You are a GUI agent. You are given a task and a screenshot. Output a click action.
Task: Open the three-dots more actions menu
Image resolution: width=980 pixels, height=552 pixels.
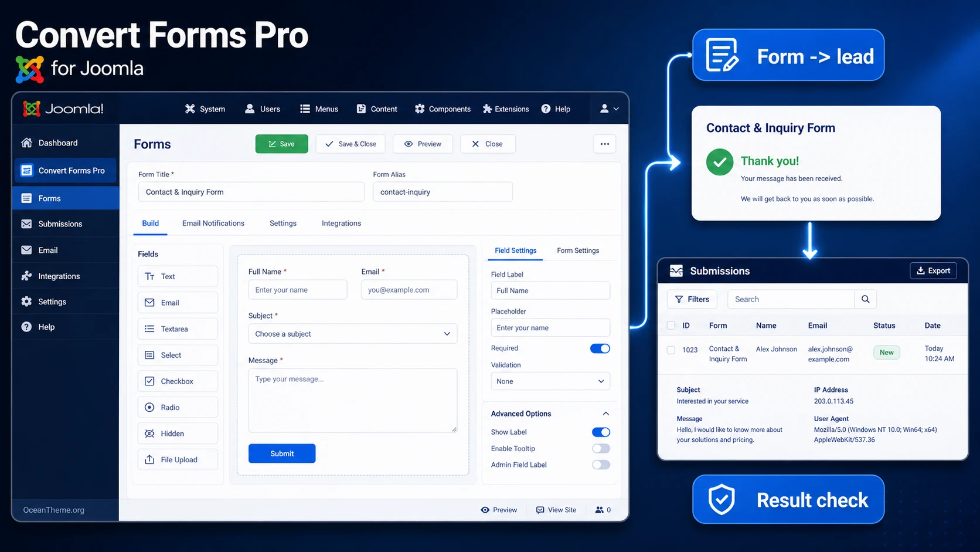tap(604, 144)
